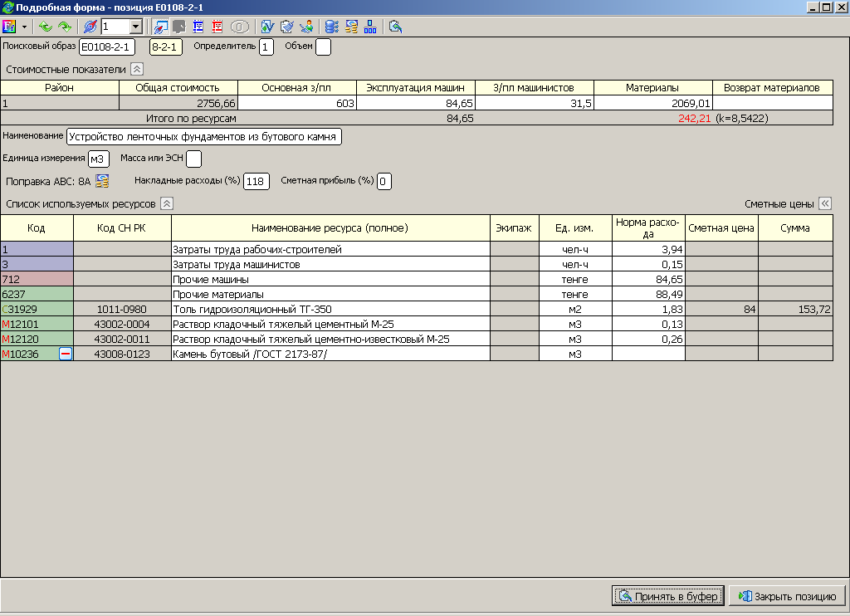Select the Прочие материалы row
This screenshot has height=616, width=850.
(417, 295)
